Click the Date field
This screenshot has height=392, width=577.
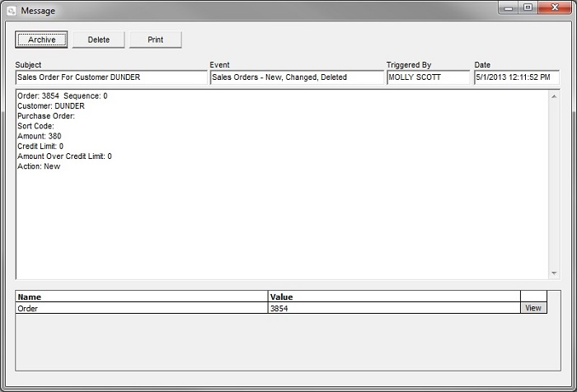pyautogui.click(x=517, y=77)
